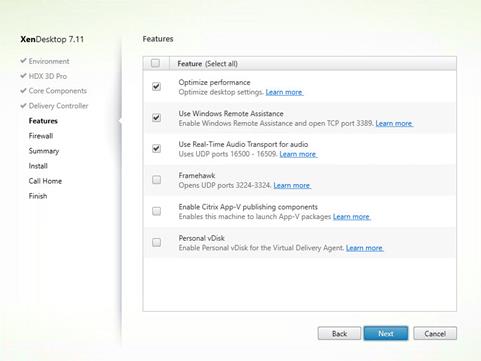Click the 'Framehawk' feature title
This screenshot has height=361, width=481.
(x=197, y=176)
